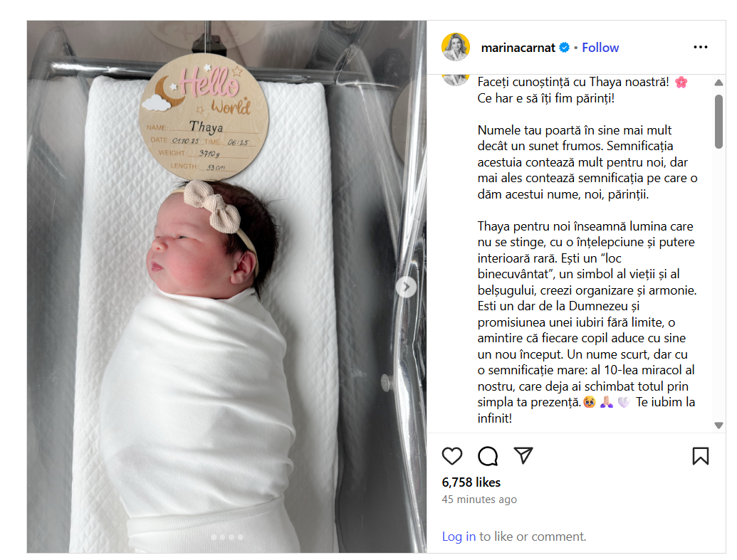Follow marinacarnat
Viewport: 737px width, 560px height.
(x=600, y=48)
